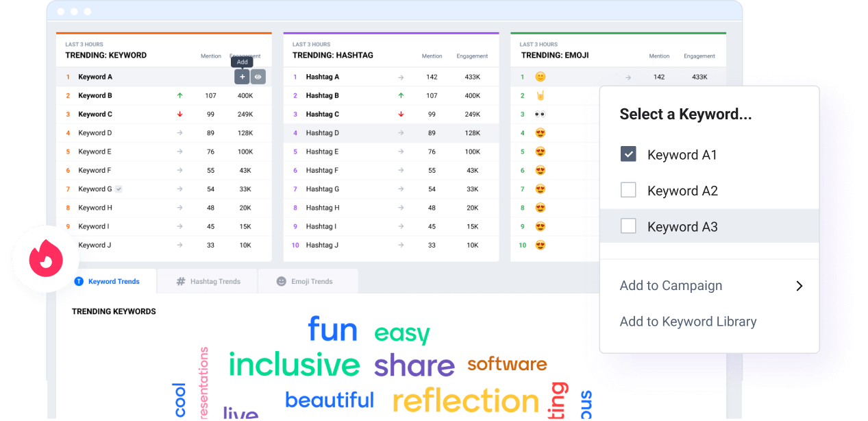The width and height of the screenshot is (868, 421).
Task: Click the eye icon next to the Add button
Action: (258, 76)
